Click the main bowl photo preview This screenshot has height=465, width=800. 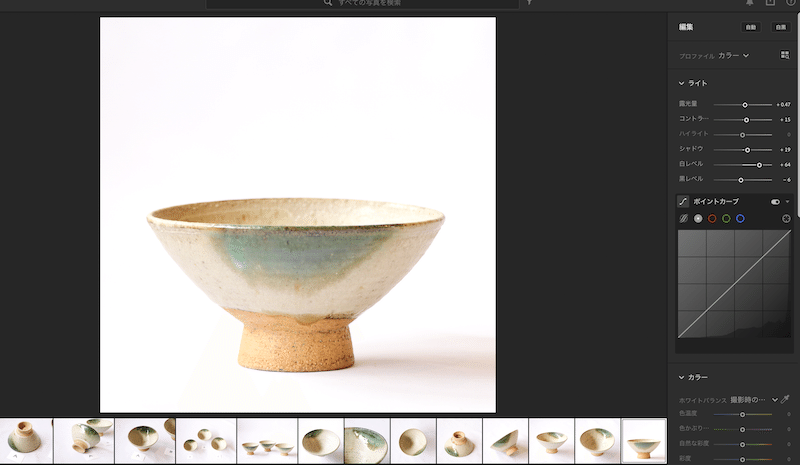[298, 215]
